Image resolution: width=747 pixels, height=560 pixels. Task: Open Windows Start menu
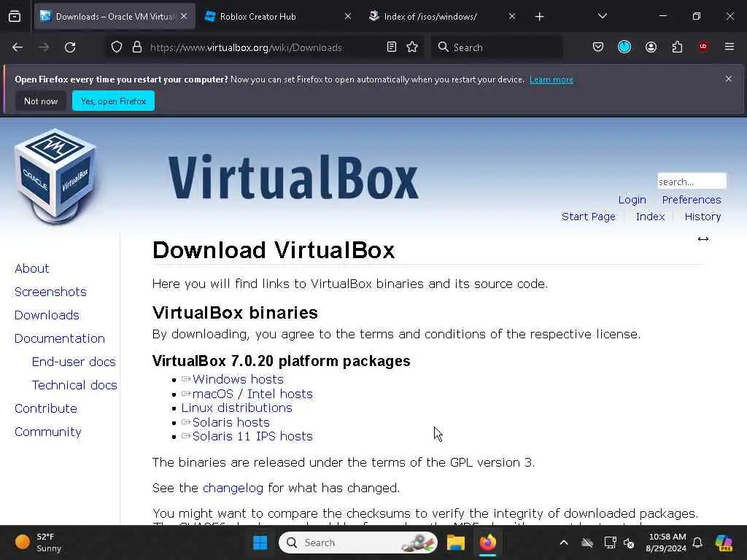(260, 542)
